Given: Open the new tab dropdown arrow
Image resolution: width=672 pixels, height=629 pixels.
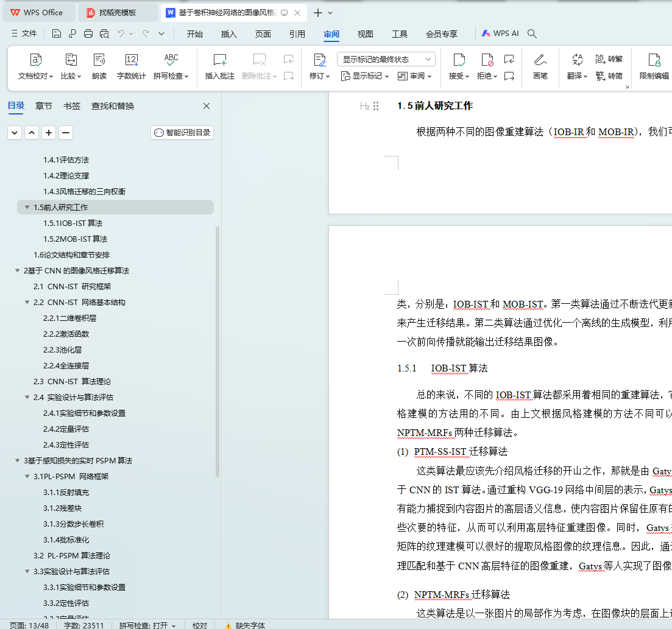Looking at the screenshot, I should coord(330,13).
